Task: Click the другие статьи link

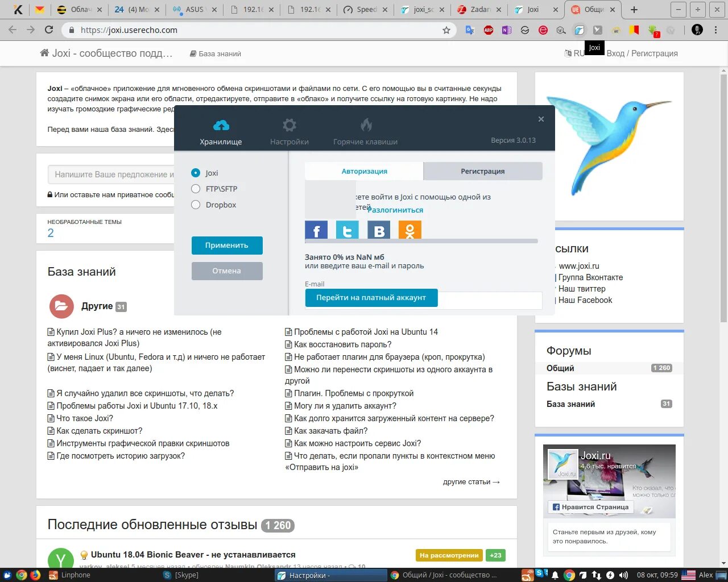Action: [x=471, y=481]
